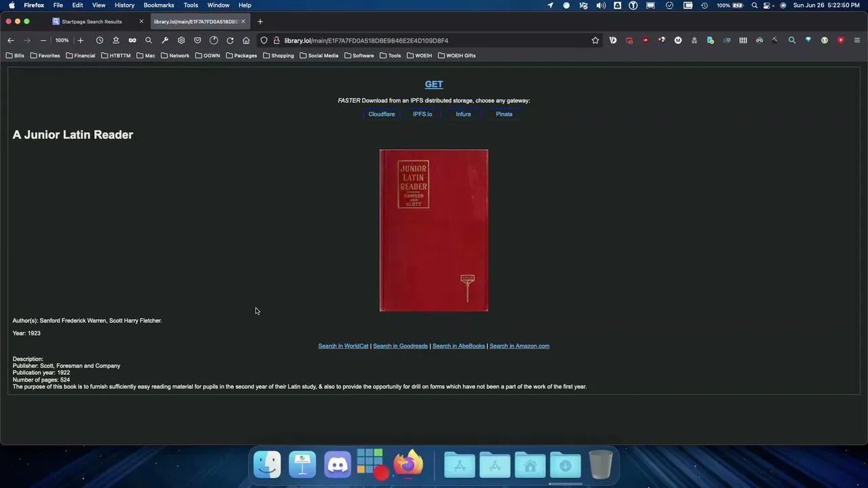Open the WOEIH Gifts bookmarks folder
Viewport: 868px width, 488px height.
pos(457,56)
